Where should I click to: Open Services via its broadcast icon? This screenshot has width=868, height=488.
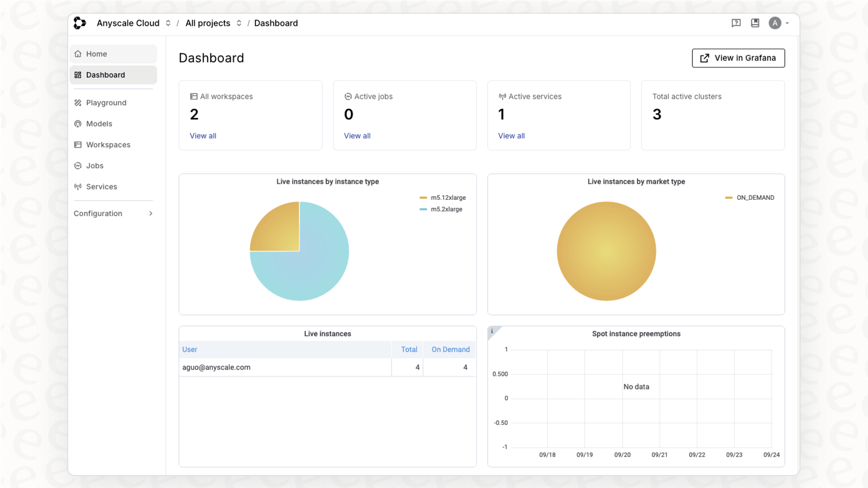(x=78, y=186)
